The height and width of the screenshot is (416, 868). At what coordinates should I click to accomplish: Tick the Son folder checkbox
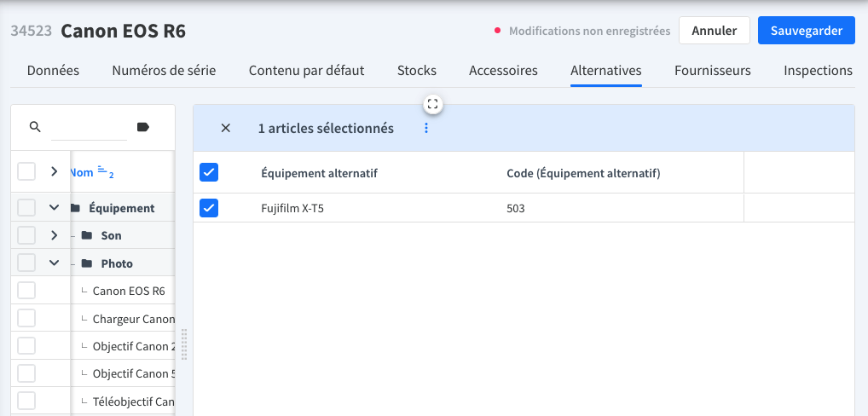coord(26,235)
